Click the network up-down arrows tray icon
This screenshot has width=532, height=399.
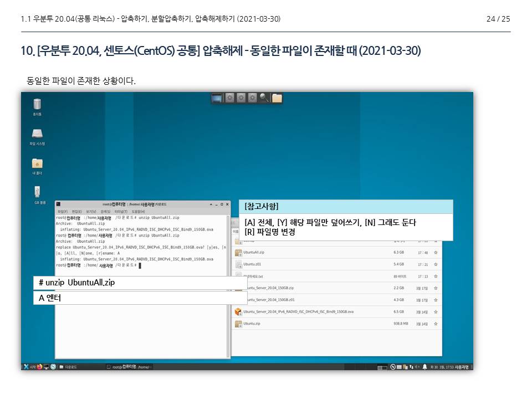[412, 367]
